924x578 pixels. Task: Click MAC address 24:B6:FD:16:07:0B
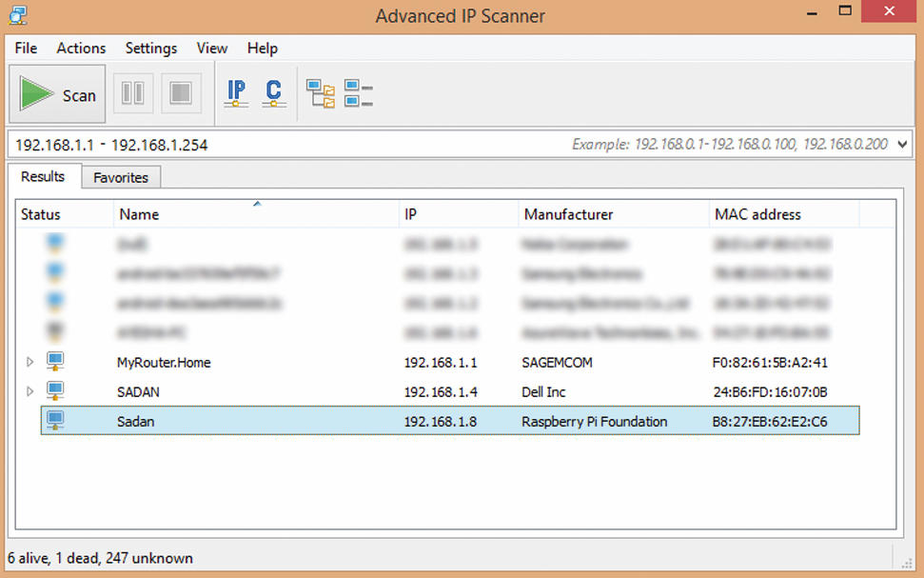770,392
